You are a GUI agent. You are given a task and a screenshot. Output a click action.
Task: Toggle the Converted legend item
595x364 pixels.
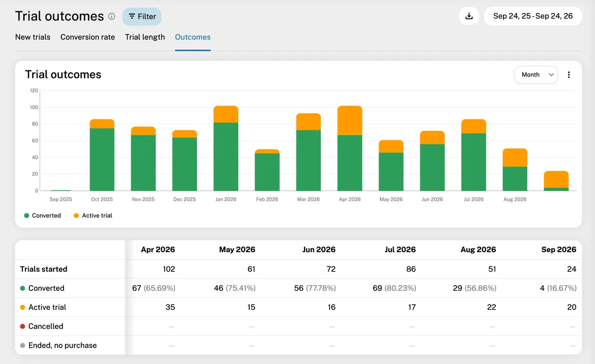coord(42,215)
